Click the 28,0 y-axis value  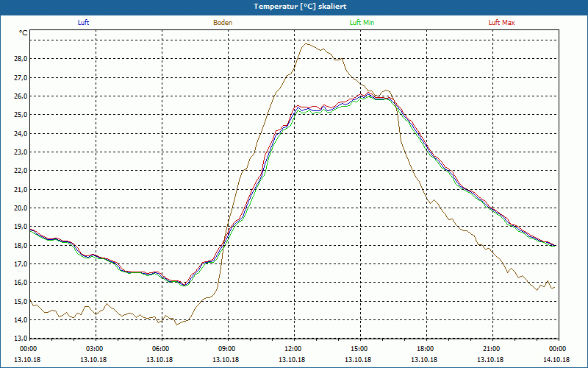tap(21, 59)
